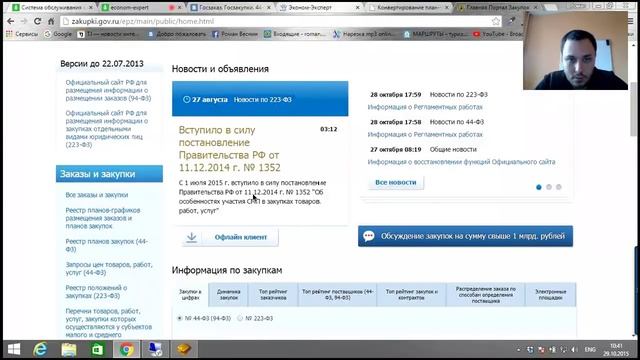Open the network computers app on taskbar
640x360 pixels.
(x=155, y=349)
